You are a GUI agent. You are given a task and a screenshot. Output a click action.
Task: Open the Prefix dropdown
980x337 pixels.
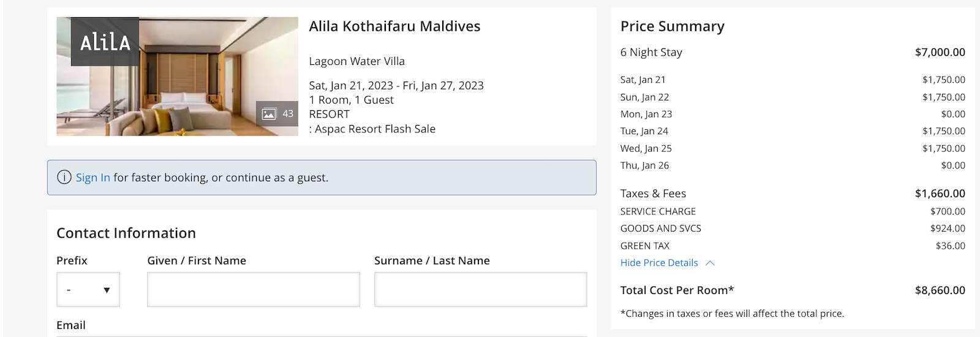(88, 289)
